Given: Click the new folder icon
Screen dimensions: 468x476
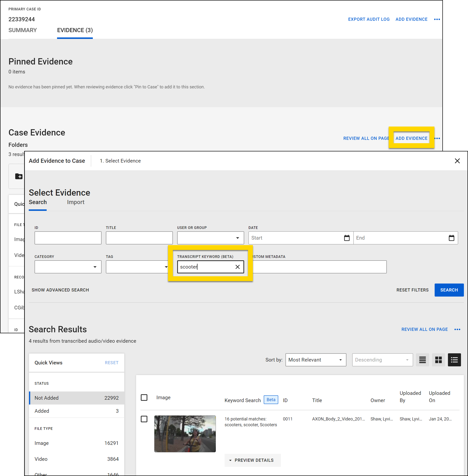Looking at the screenshot, I should (x=19, y=176).
